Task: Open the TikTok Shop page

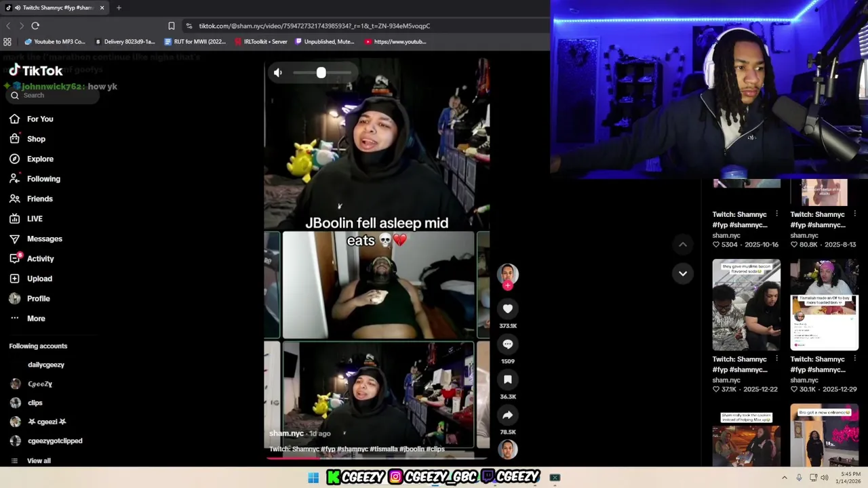Action: pos(28,139)
